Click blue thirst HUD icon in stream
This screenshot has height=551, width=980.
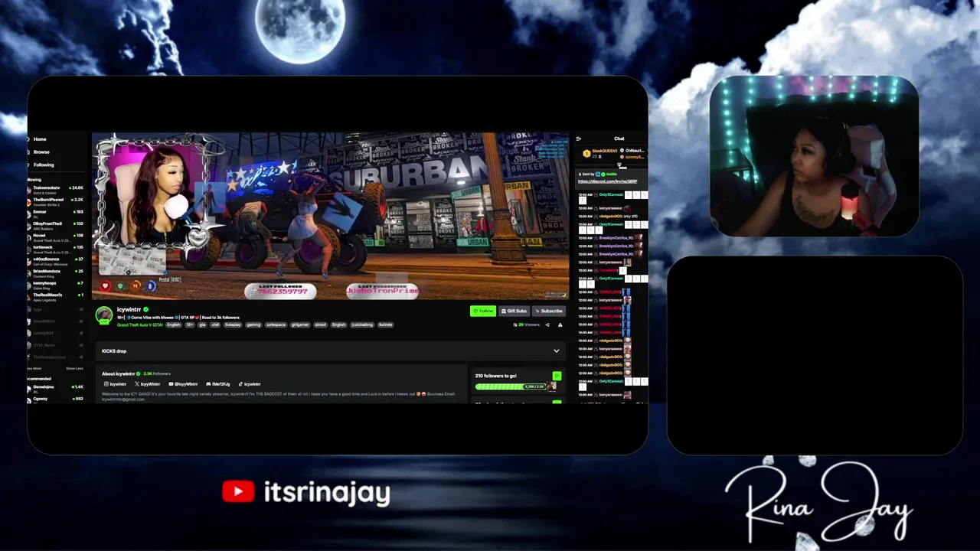click(150, 286)
